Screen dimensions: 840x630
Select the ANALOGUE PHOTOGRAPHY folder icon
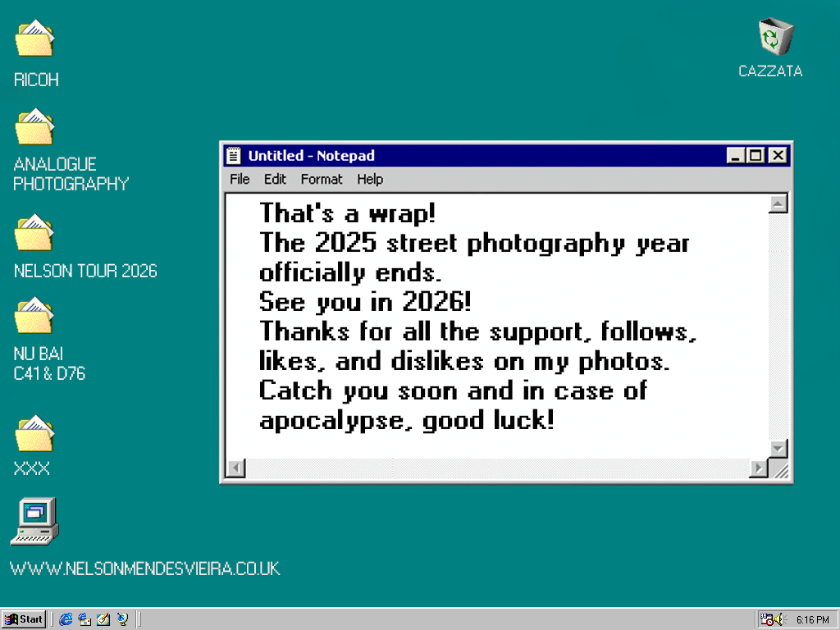(x=34, y=127)
